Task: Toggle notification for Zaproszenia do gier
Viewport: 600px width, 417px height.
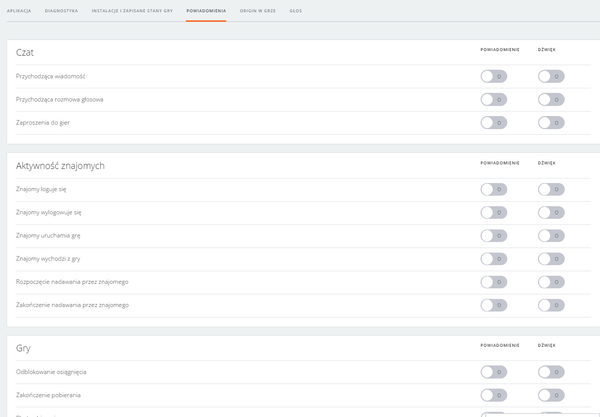Action: [x=493, y=122]
